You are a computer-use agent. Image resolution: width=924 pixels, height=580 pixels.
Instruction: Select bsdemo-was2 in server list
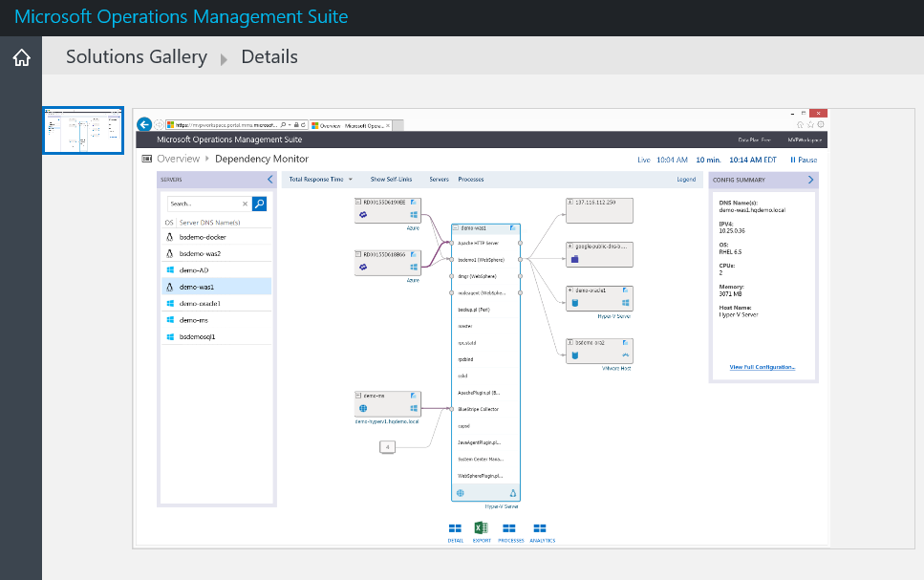point(216,253)
